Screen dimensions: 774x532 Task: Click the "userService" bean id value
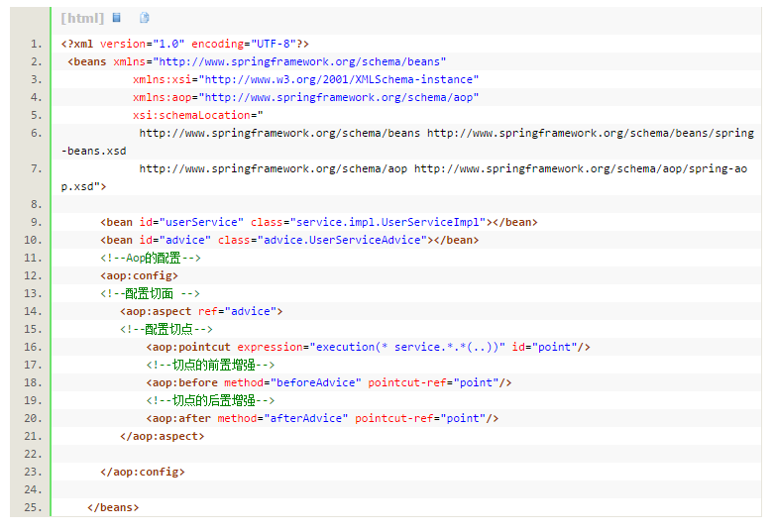201,222
